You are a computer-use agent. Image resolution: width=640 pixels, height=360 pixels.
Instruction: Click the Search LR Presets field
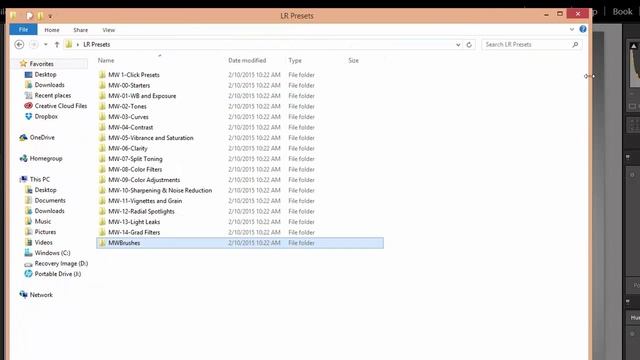click(532, 44)
